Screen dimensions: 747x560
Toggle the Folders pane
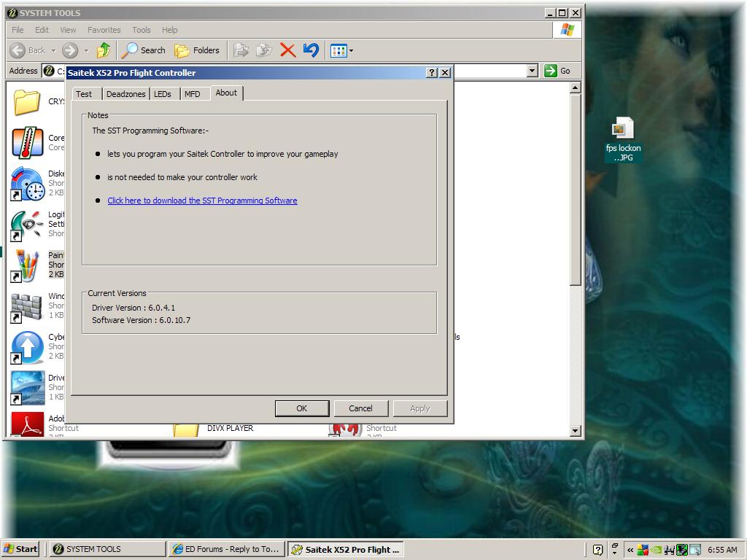click(x=197, y=50)
